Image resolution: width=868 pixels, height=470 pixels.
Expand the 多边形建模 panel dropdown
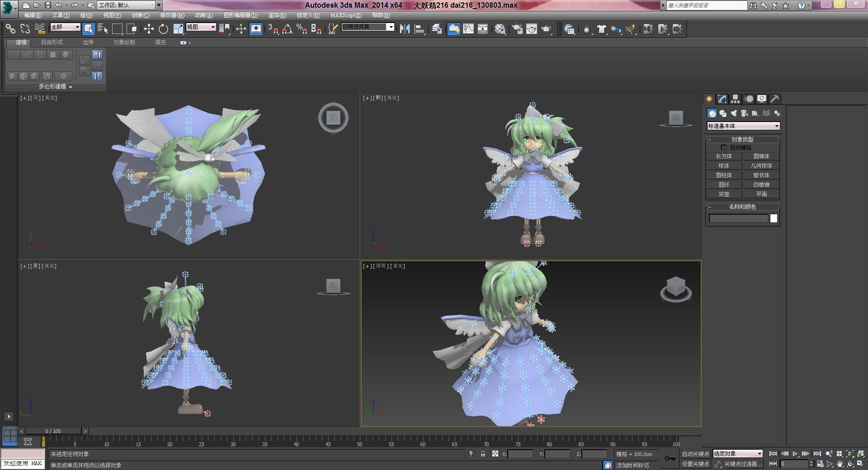(55, 86)
